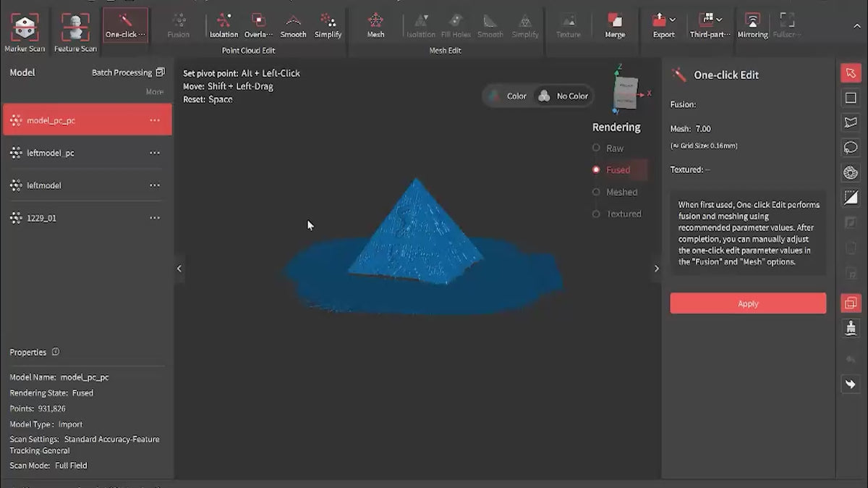Click the Mesh tool icon
Viewport: 868px width, 488px height.
pos(375,25)
